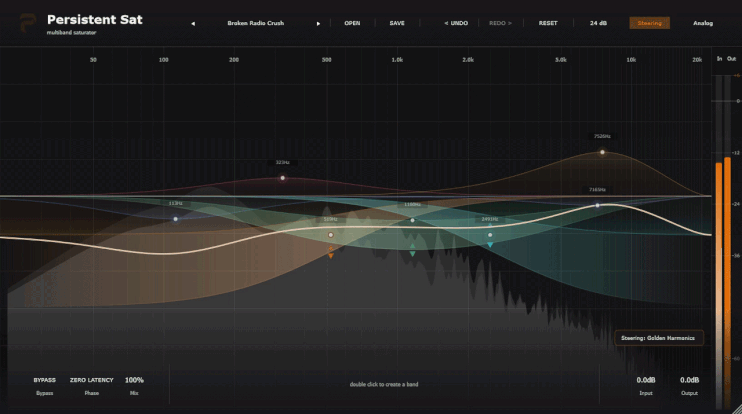This screenshot has height=414, width=742.
Task: Reset all plugin settings
Action: 548,23
